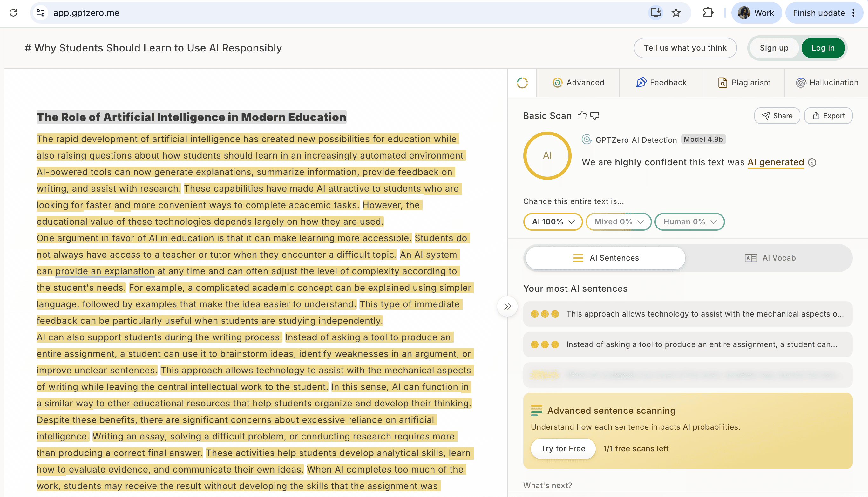Expand the Human 0% dropdown
The image size is (868, 497).
pyautogui.click(x=689, y=222)
